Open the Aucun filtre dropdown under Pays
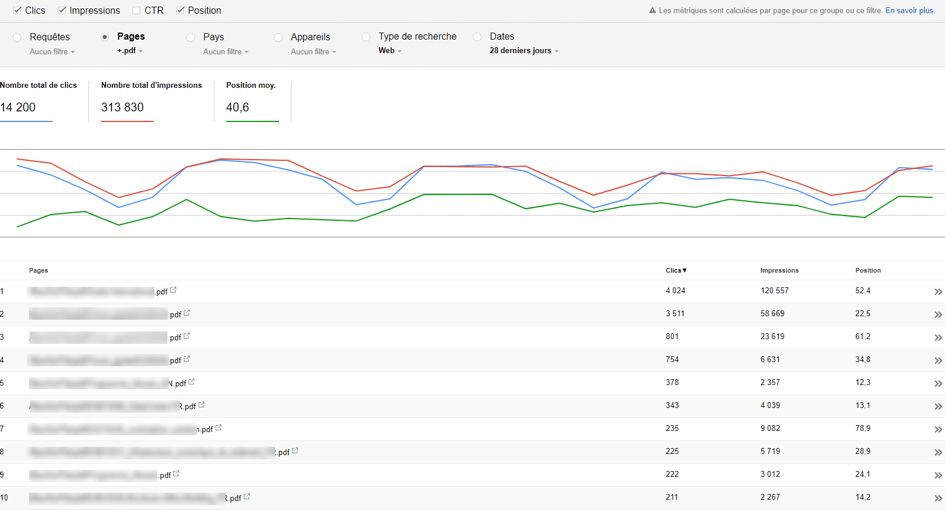 point(225,52)
